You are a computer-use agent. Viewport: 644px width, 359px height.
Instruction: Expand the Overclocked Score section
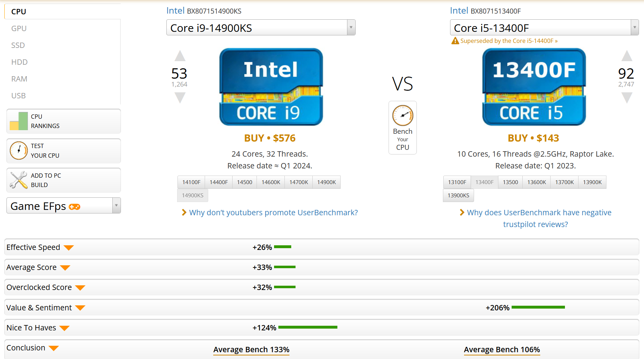[x=80, y=287]
